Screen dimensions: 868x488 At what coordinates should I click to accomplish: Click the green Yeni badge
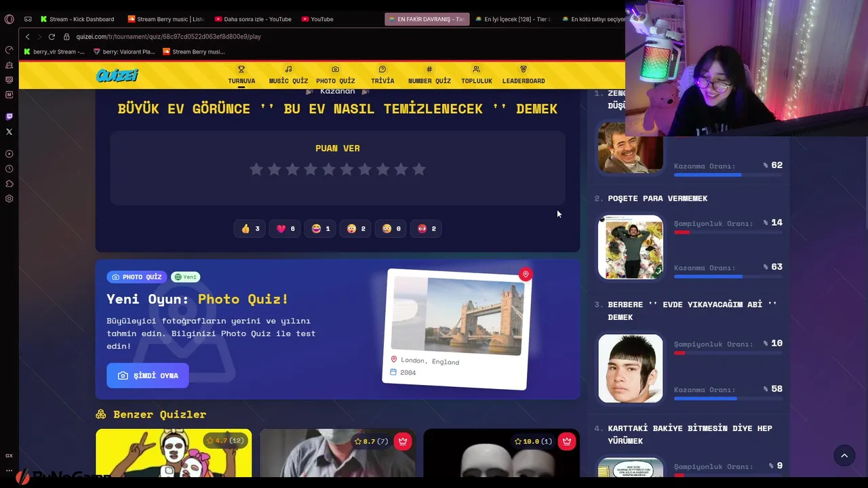click(185, 277)
